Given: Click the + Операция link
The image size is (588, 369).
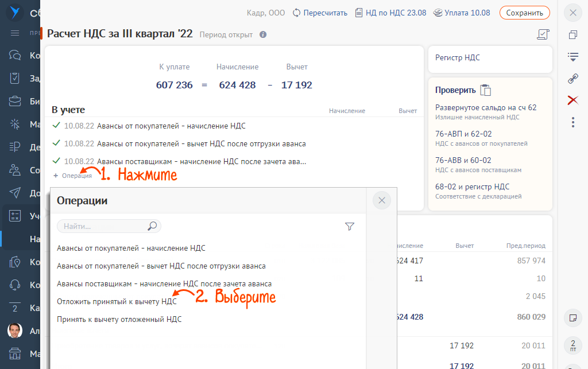Looking at the screenshot, I should pos(72,176).
